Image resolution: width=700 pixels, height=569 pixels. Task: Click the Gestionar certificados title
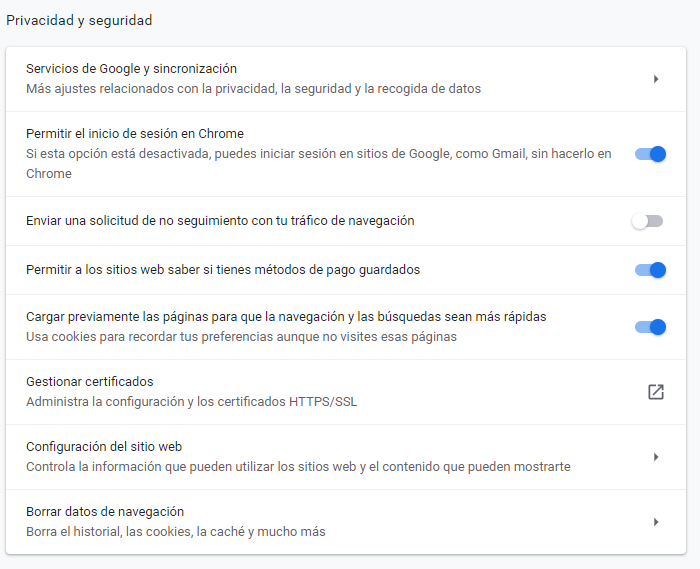[x=89, y=382]
